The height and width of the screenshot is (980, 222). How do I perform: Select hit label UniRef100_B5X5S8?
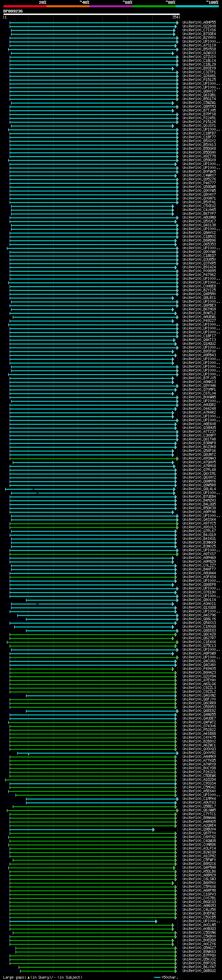(x=199, y=49)
